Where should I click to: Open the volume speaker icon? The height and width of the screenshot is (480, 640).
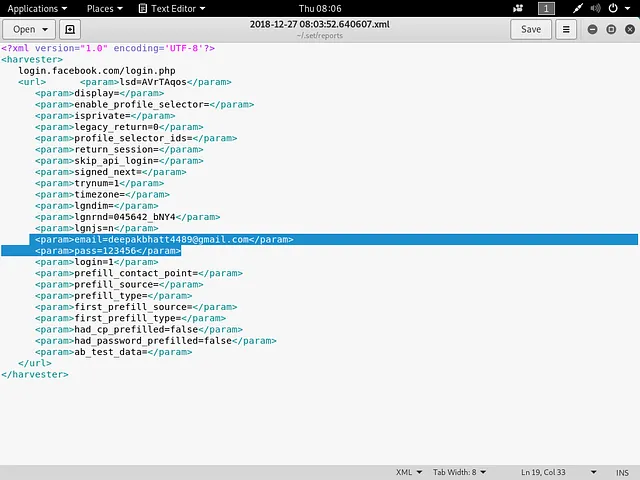coord(596,8)
